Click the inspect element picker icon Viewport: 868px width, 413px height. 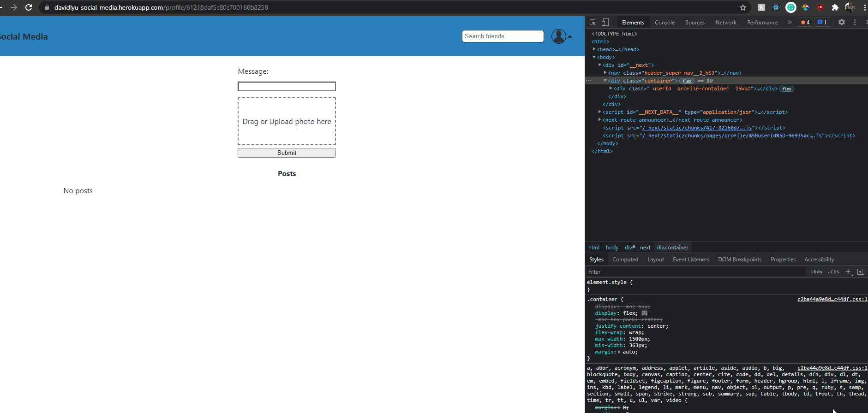pyautogui.click(x=593, y=22)
